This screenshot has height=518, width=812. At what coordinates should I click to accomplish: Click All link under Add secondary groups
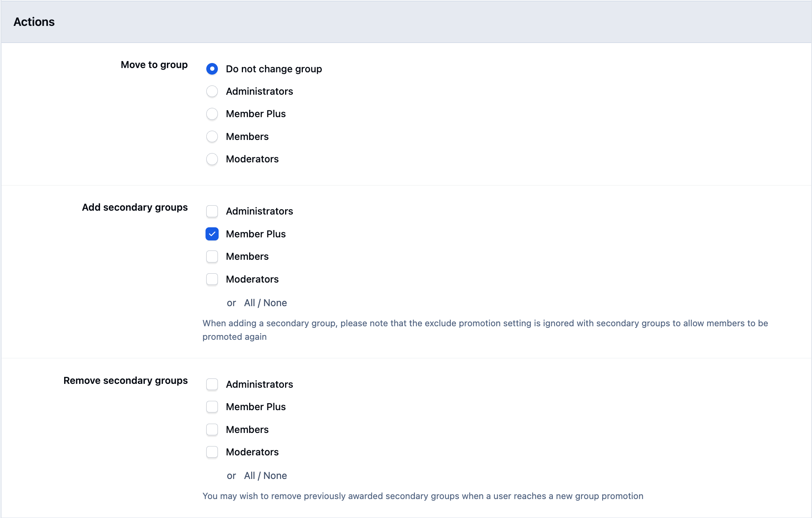coord(250,303)
